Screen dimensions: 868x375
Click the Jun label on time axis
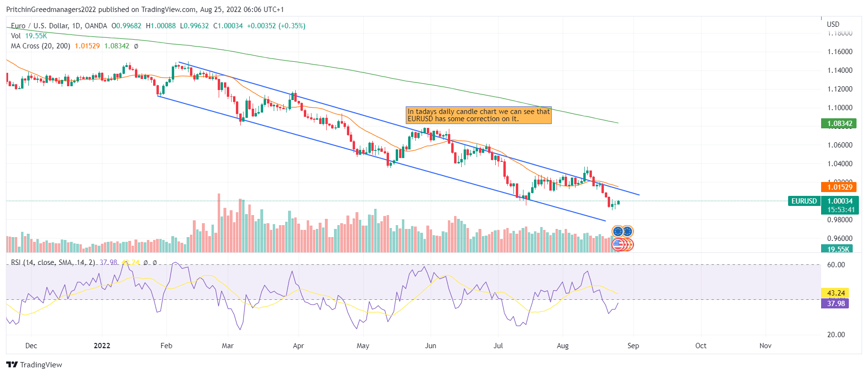(431, 346)
